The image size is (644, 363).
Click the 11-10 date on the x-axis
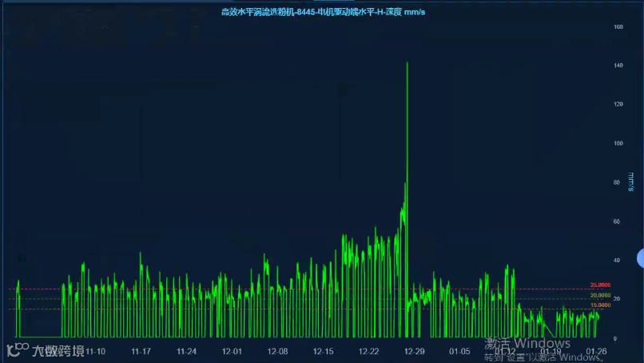[95, 352]
